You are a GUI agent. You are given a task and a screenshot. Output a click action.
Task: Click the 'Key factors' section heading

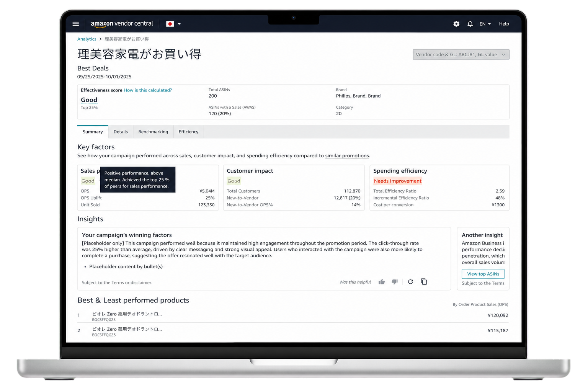coord(96,147)
